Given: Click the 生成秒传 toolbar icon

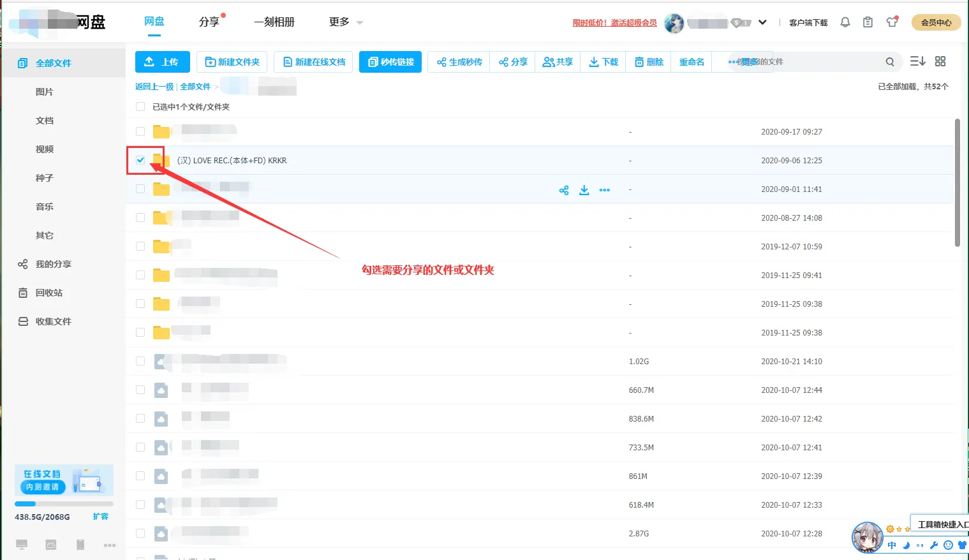Looking at the screenshot, I should click(458, 61).
